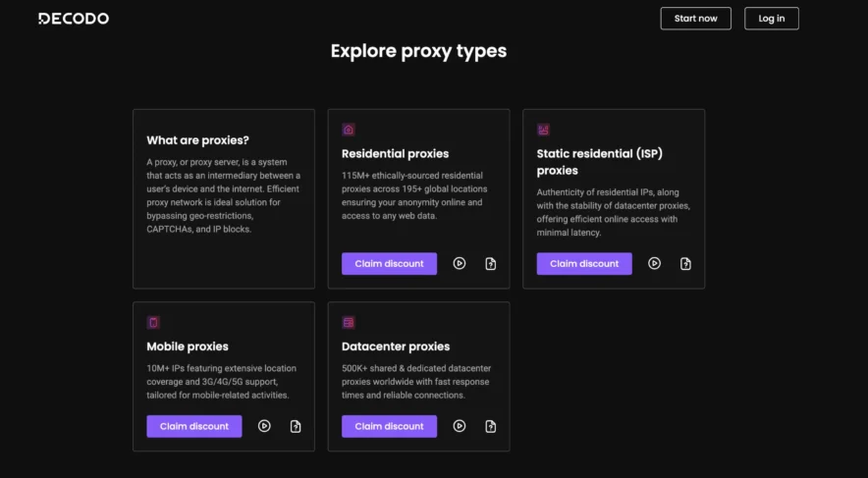Claim discount for Mobile proxies
Image resolution: width=868 pixels, height=478 pixels.
tap(194, 426)
